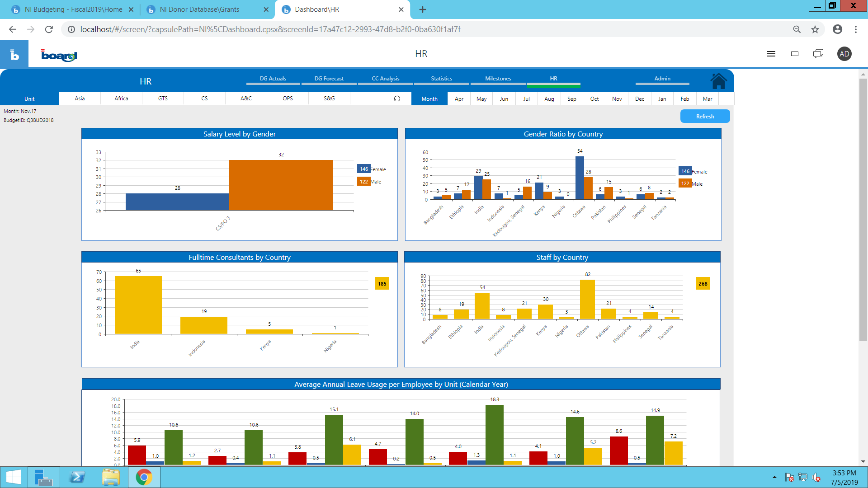The height and width of the screenshot is (488, 868).
Task: Click the Board 'b' sidebar icon
Action: (14, 54)
